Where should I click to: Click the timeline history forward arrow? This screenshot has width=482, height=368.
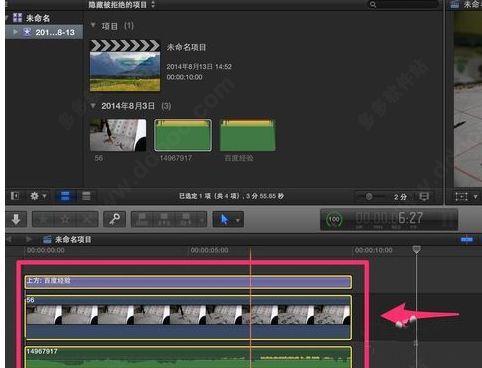[x=29, y=239]
